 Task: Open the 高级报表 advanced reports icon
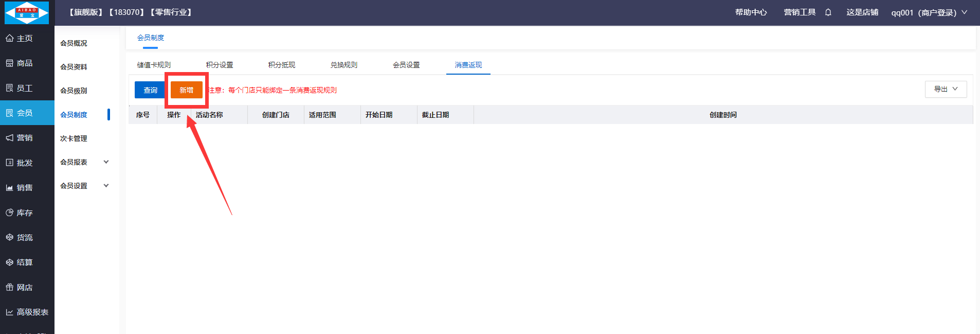pos(9,312)
